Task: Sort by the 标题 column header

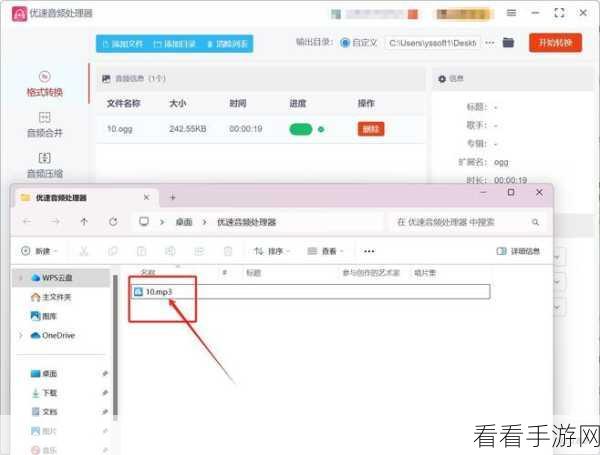Action: pyautogui.click(x=253, y=273)
